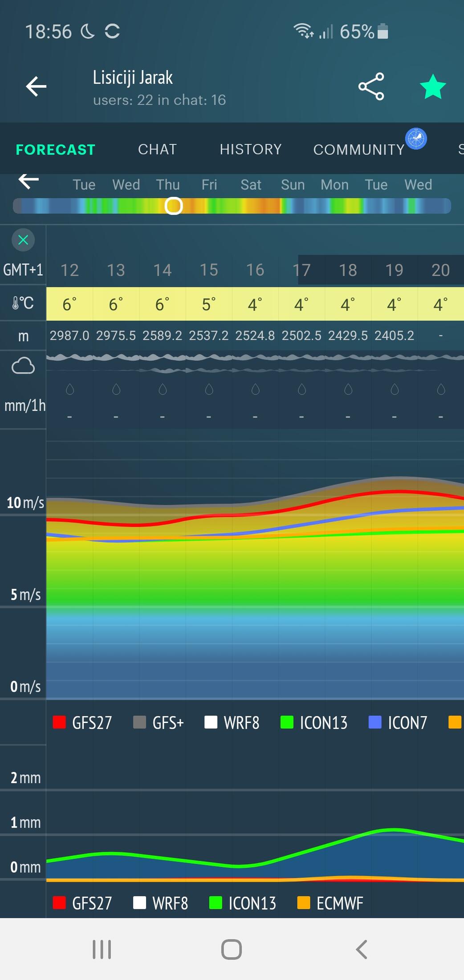
Task: Tap the back arrow next to Lisiciji Jarak
Action: tap(36, 86)
